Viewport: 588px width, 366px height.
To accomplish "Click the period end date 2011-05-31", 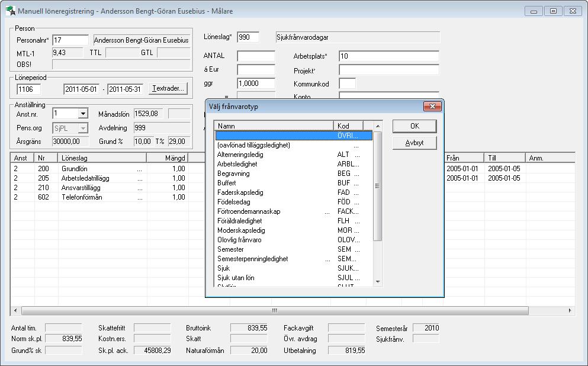I will coord(126,89).
